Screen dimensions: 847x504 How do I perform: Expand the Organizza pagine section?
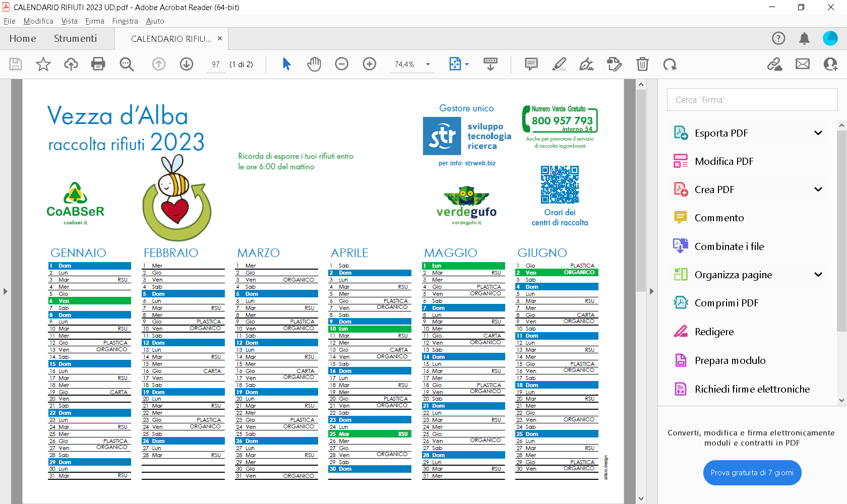pos(818,275)
